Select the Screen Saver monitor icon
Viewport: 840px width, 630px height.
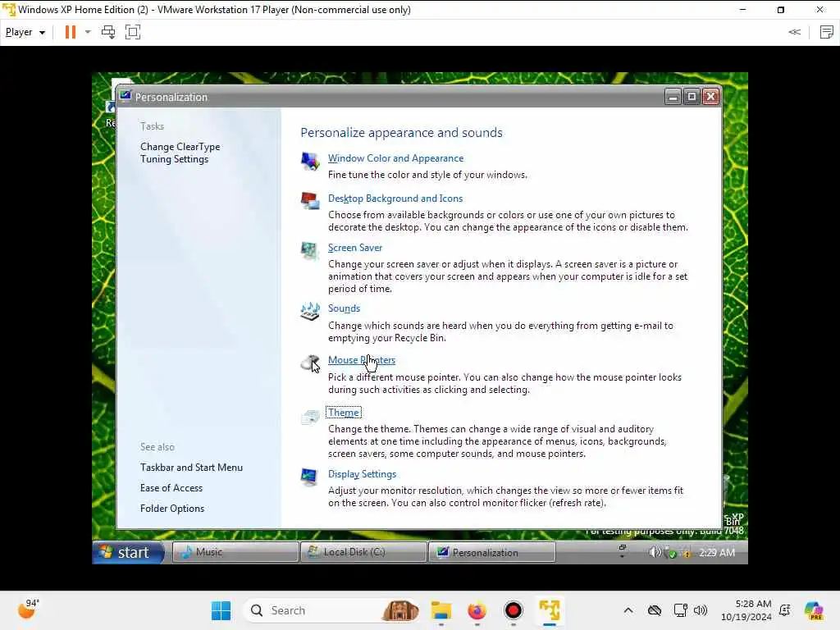click(309, 251)
